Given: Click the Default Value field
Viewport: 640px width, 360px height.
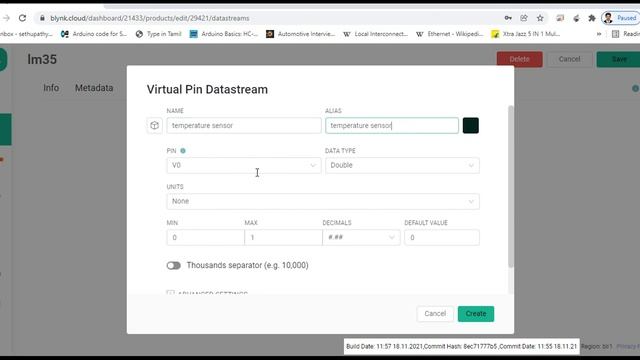Looking at the screenshot, I should (442, 238).
